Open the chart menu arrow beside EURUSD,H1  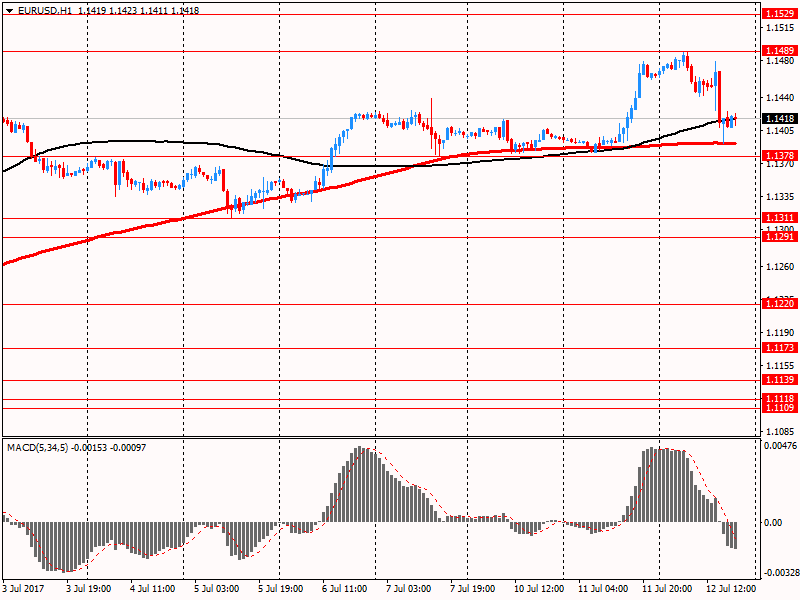click(8, 10)
